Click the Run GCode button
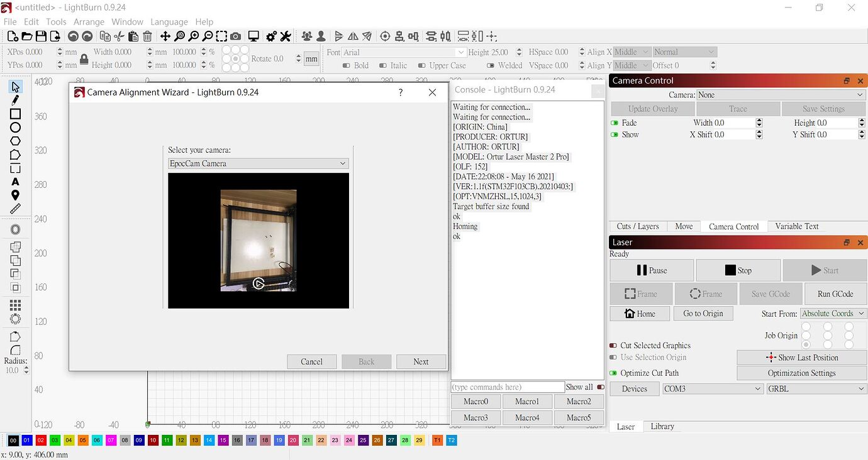The height and width of the screenshot is (460, 868). tap(835, 293)
